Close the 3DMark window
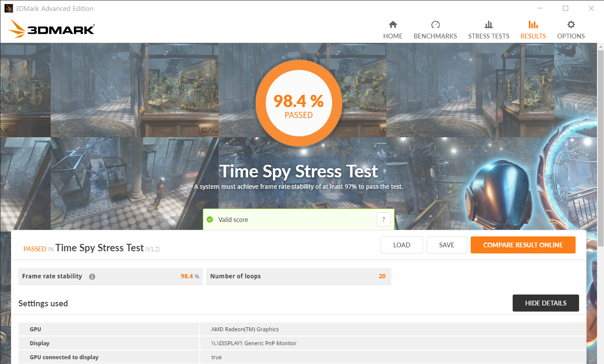The image size is (604, 364). (x=591, y=8)
